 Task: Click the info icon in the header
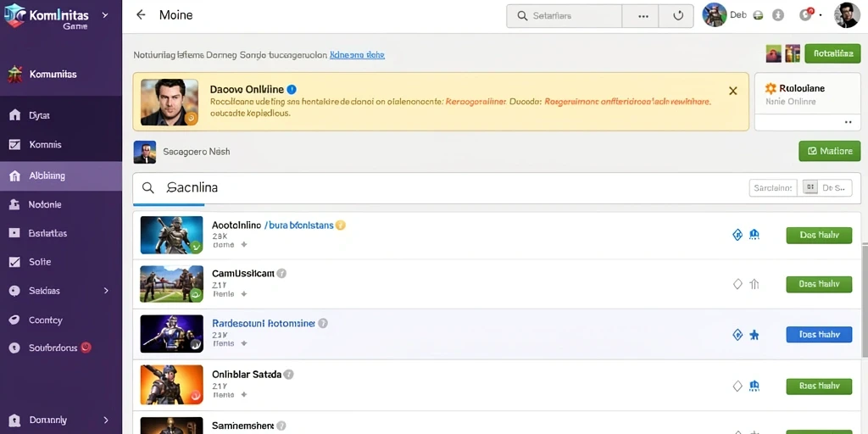[778, 15]
